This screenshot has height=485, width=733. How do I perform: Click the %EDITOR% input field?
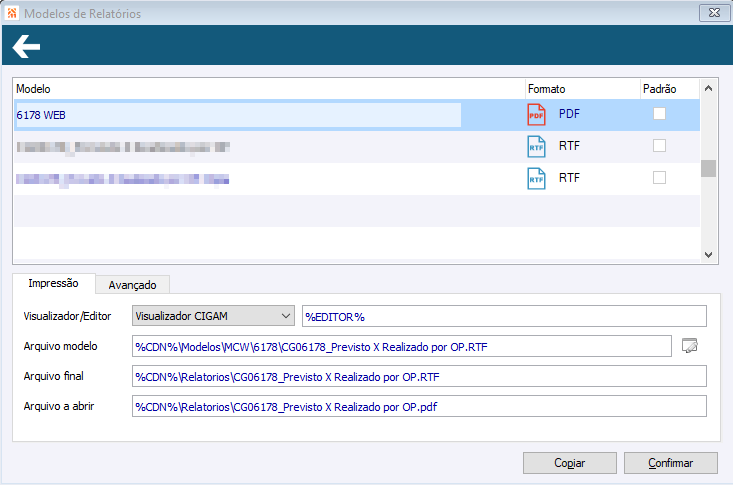click(x=504, y=316)
